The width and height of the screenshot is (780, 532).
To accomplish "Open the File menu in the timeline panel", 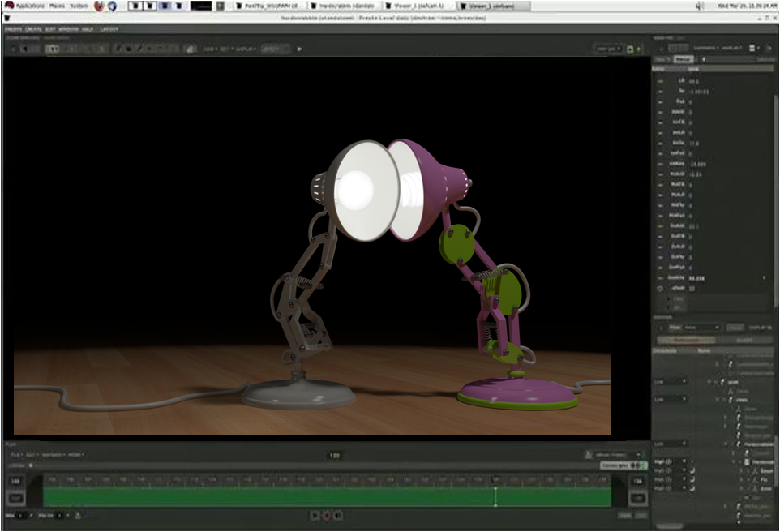I will tap(16, 455).
